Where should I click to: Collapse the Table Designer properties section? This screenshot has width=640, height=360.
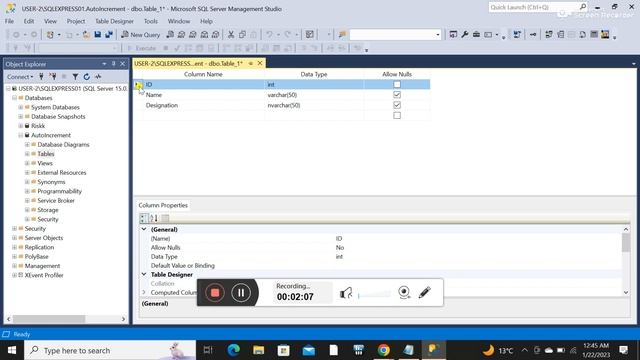click(144, 274)
